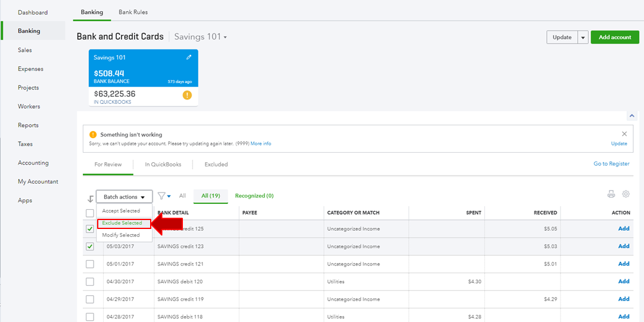Click the '$4.30' spent amount

pyautogui.click(x=474, y=281)
